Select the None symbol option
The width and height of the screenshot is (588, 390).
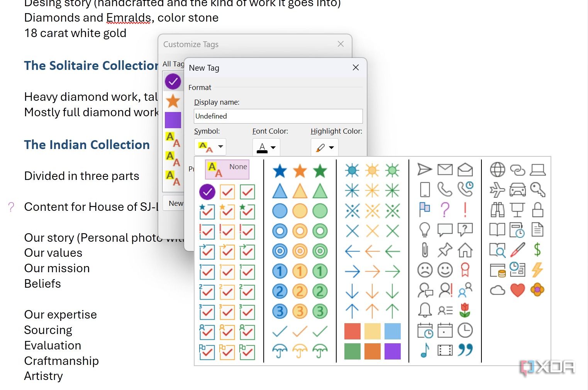coord(227,169)
